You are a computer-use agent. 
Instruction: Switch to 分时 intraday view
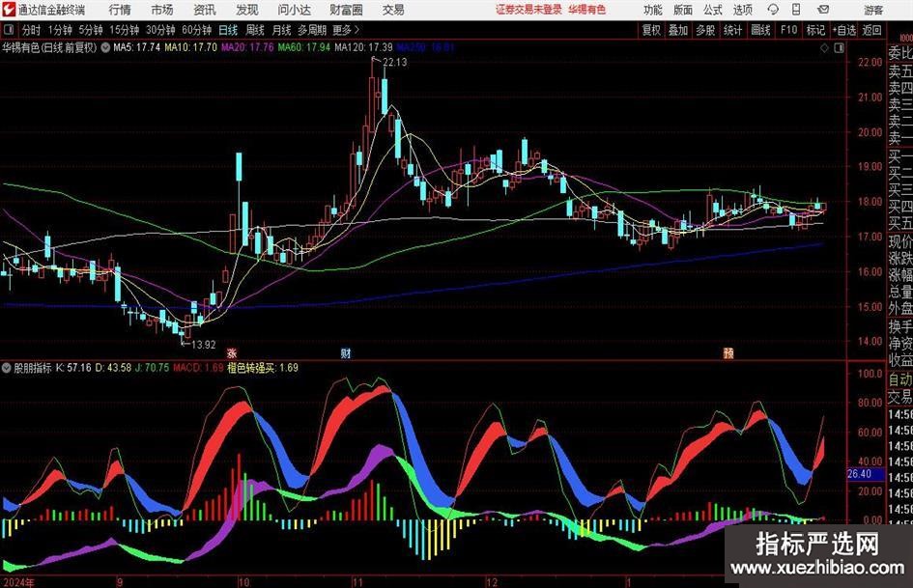32,30
